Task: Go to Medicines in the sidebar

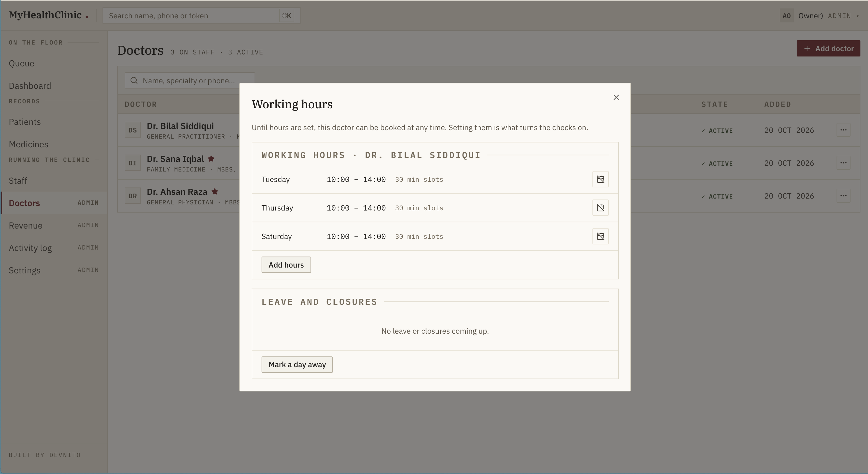Action: coord(54,144)
